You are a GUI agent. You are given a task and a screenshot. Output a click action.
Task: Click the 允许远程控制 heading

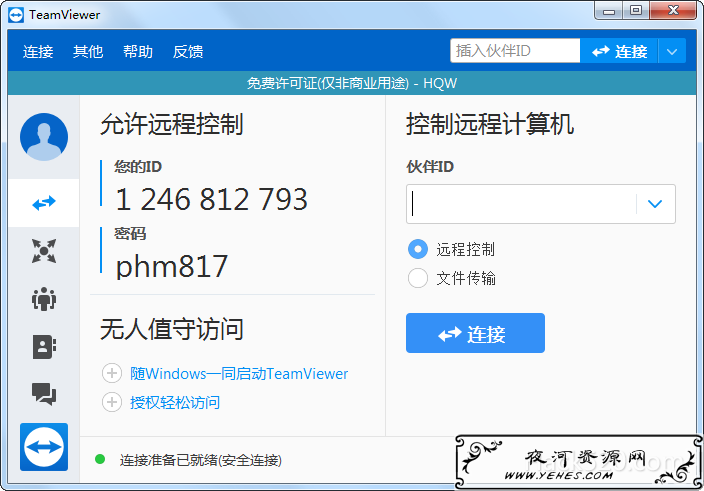tap(172, 124)
